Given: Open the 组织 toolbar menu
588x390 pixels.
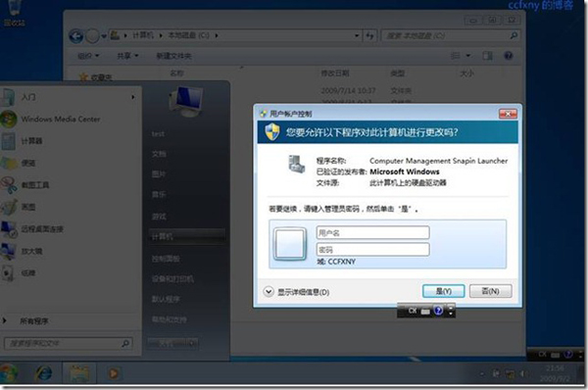Looking at the screenshot, I should [x=88, y=56].
